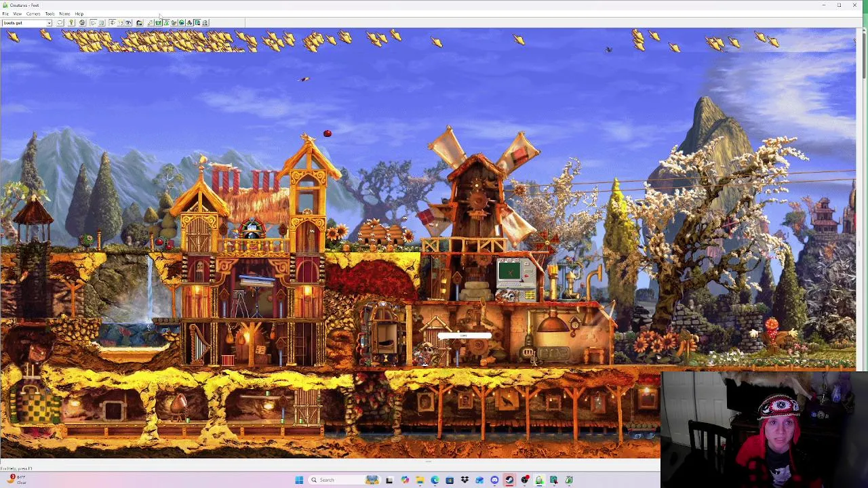Open the File menu
Viewport: 868px width, 488px height.
click(5, 14)
